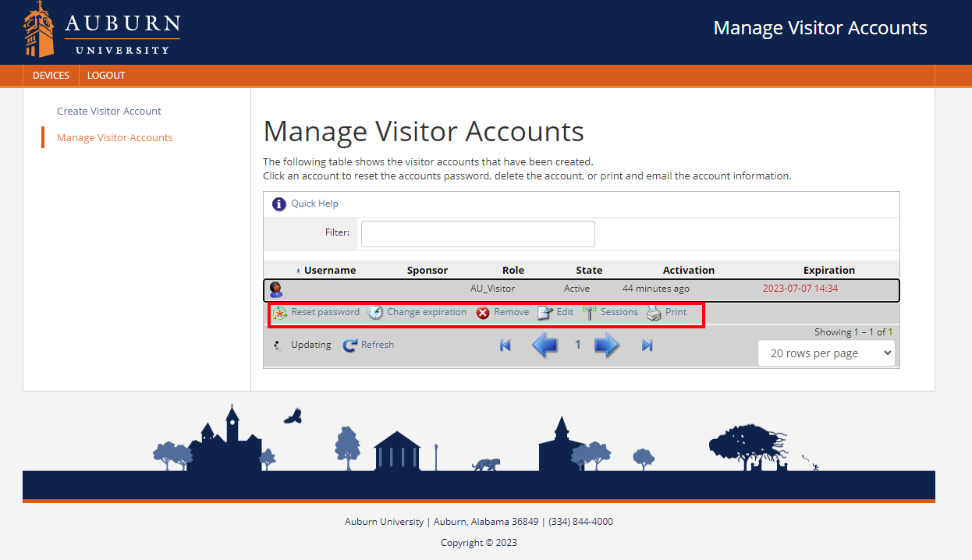
Task: Sort table by State column
Action: [x=589, y=271]
